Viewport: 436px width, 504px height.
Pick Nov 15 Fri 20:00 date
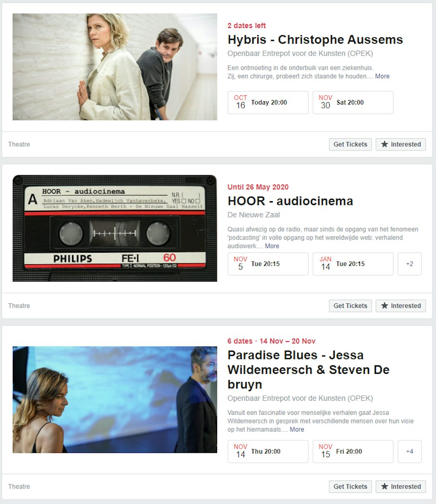[x=353, y=452]
